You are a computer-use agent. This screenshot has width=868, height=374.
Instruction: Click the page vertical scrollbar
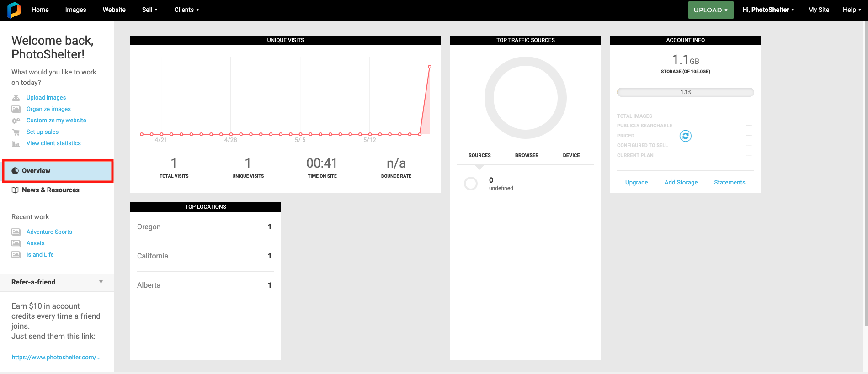tap(866, 174)
